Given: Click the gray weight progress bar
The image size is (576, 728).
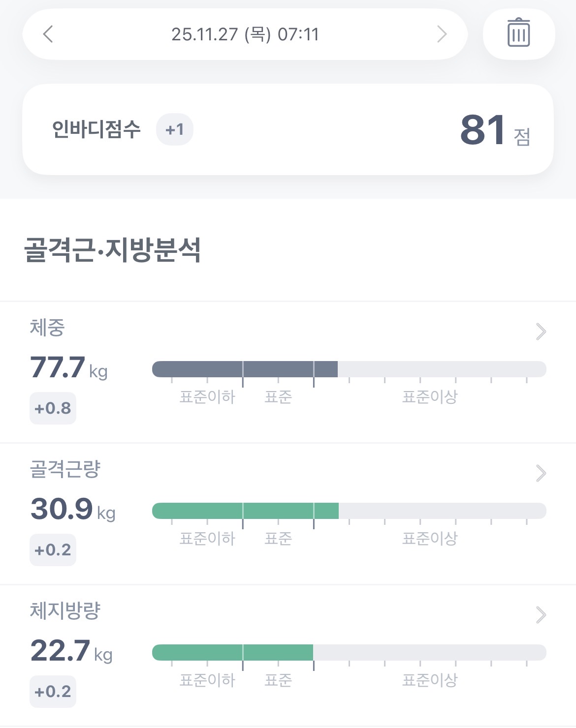Looking at the screenshot, I should pyautogui.click(x=245, y=369).
